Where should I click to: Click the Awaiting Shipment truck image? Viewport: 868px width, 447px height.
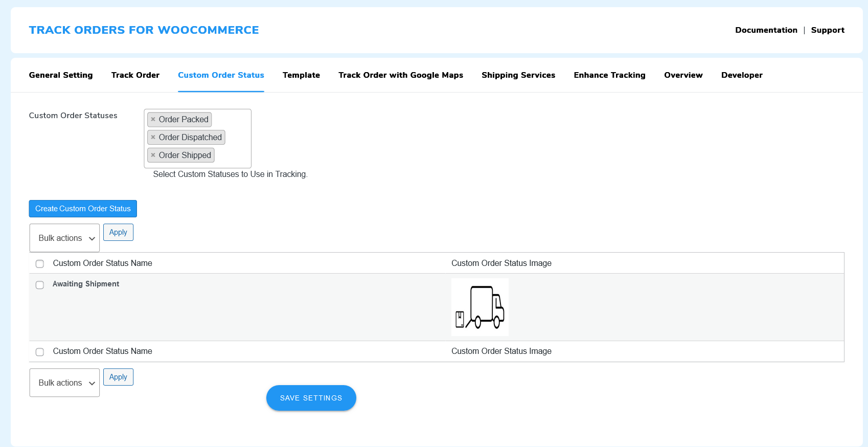tap(480, 307)
